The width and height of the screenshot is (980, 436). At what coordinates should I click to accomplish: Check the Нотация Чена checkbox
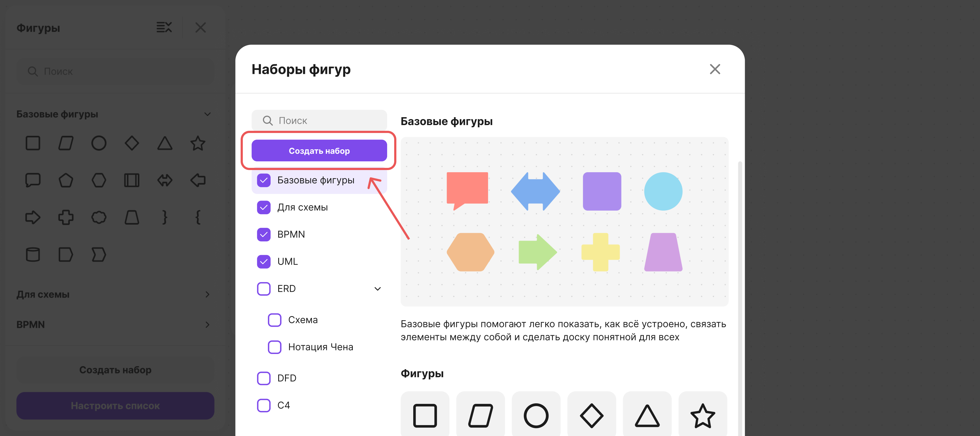[x=275, y=347]
